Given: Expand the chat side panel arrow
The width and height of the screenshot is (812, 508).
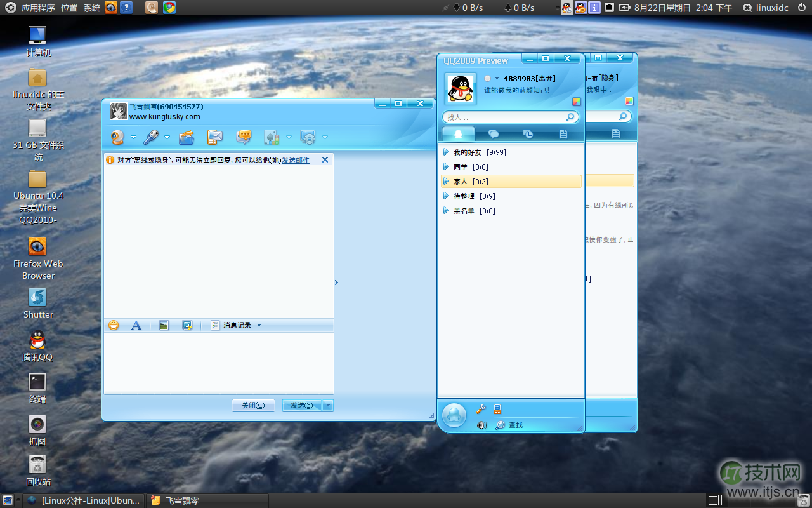Looking at the screenshot, I should click(x=336, y=283).
